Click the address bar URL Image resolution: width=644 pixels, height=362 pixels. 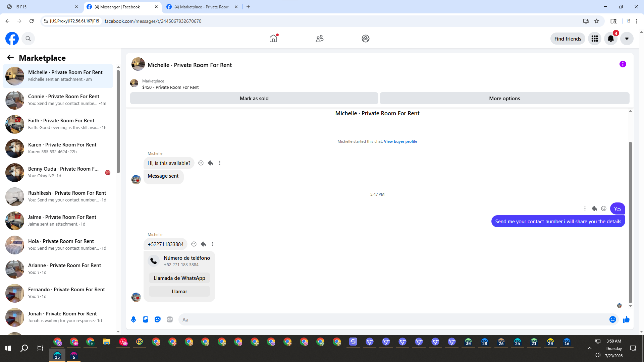click(153, 21)
